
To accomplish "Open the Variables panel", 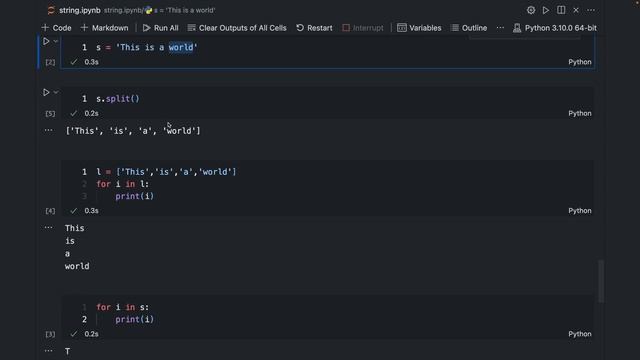I will pyautogui.click(x=419, y=28).
